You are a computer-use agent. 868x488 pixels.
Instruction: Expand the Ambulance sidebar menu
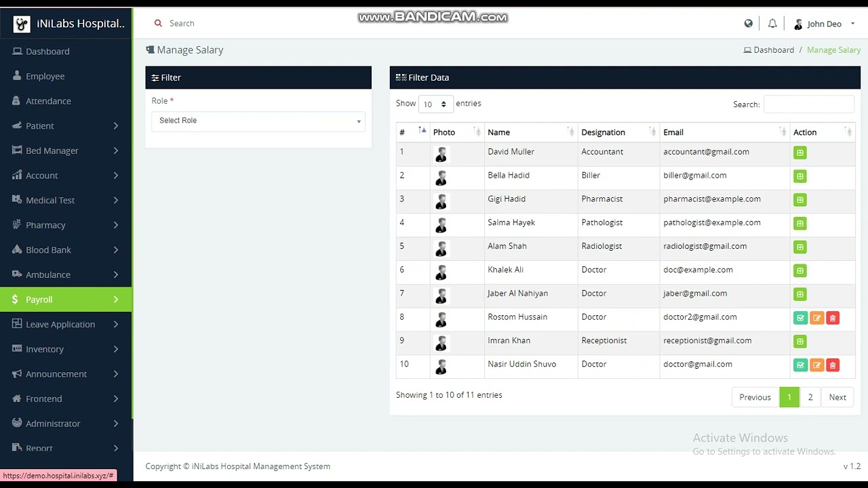click(x=66, y=274)
